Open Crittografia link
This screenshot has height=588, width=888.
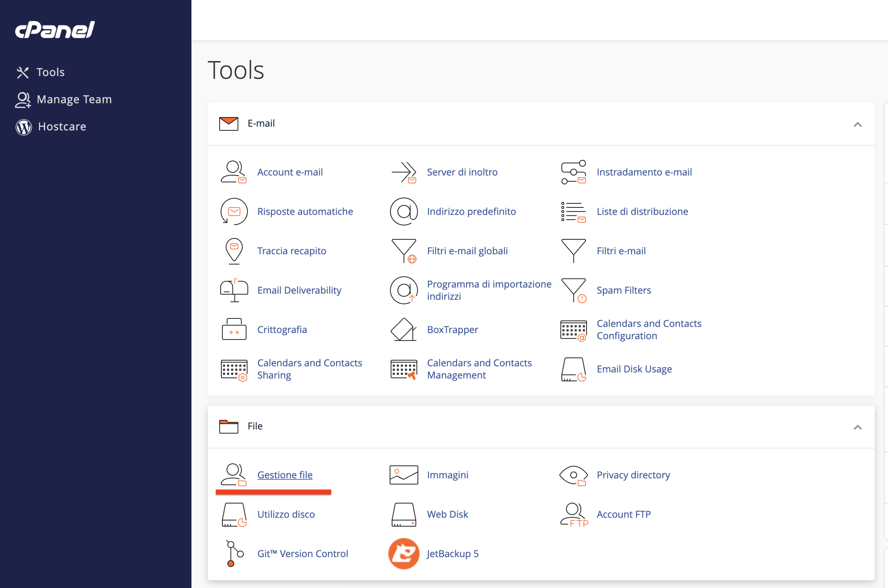click(x=282, y=330)
